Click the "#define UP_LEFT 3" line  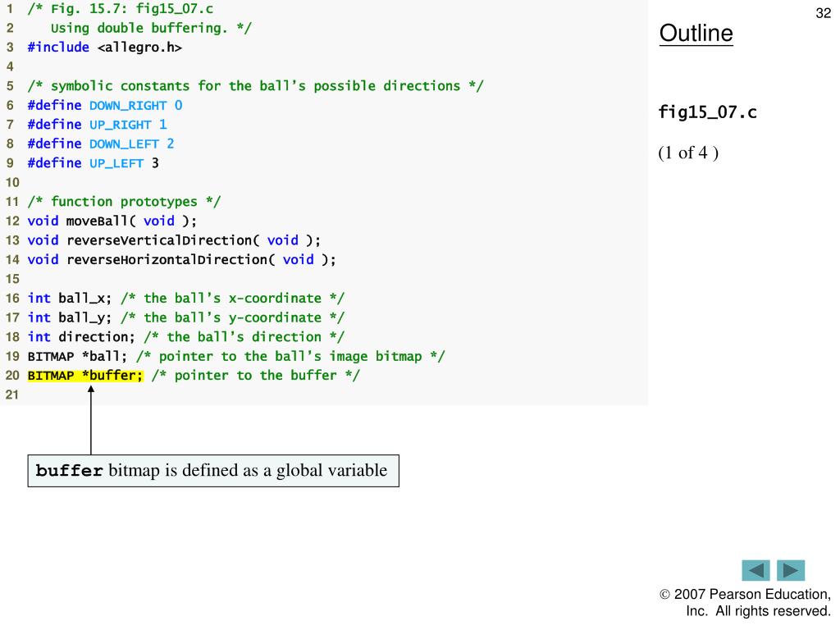click(x=94, y=163)
